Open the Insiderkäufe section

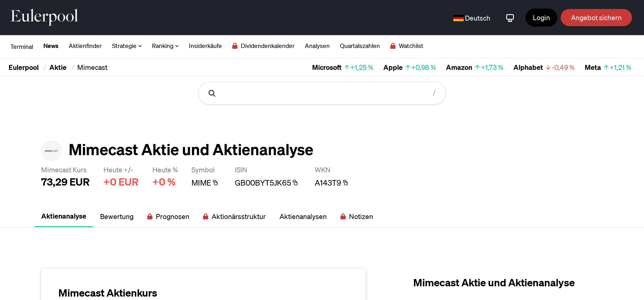205,46
